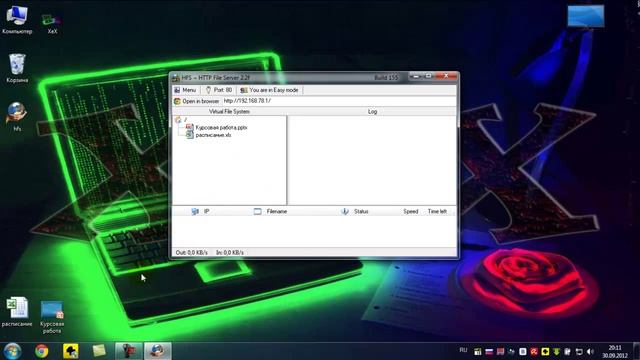The width and height of the screenshot is (640, 360).
Task: Open Курсовая работа file on desktop
Action: 52,318
